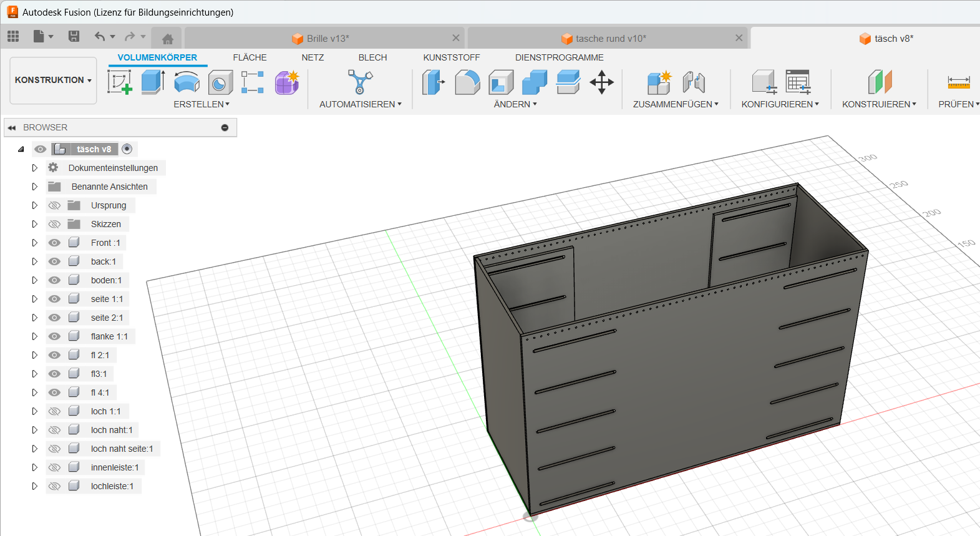
Task: Open the ERSTELLEN dropdown menu
Action: [201, 104]
